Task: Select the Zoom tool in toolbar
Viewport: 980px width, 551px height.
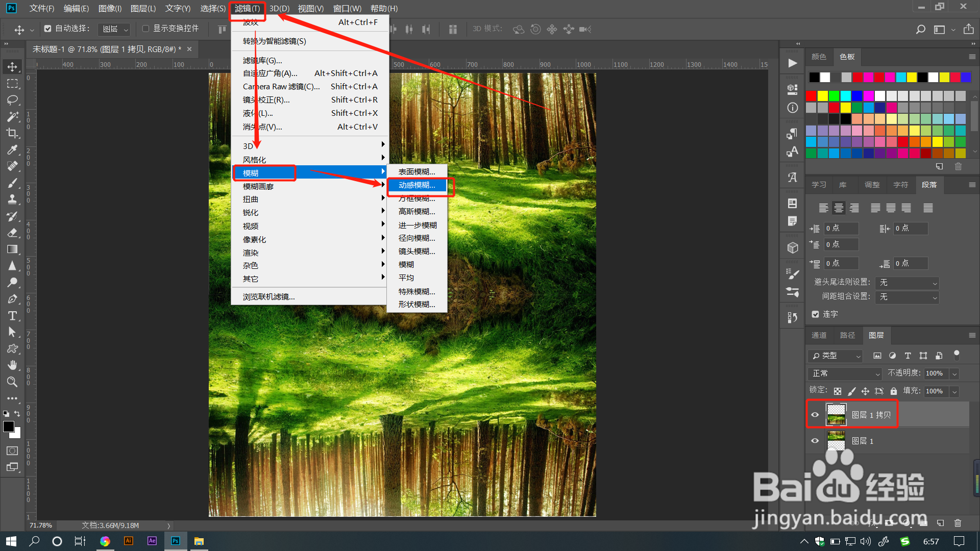Action: point(13,382)
